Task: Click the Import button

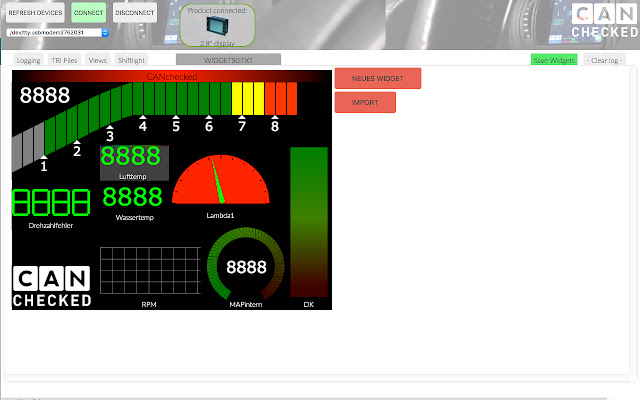Action: (365, 102)
